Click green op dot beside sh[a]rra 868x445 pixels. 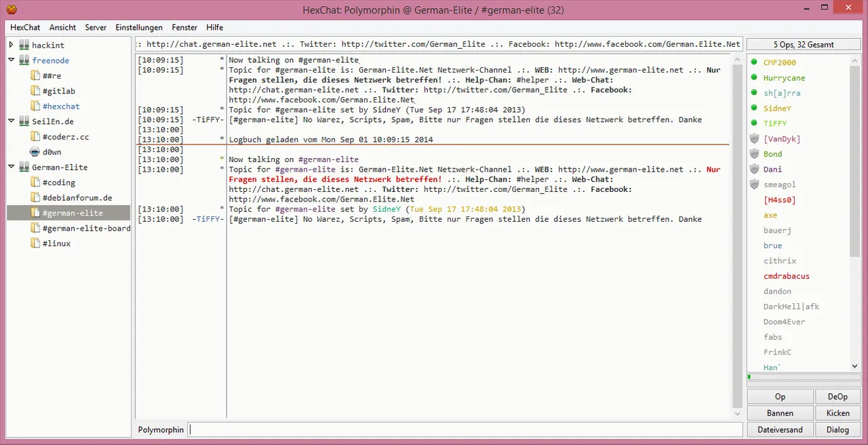[x=754, y=93]
